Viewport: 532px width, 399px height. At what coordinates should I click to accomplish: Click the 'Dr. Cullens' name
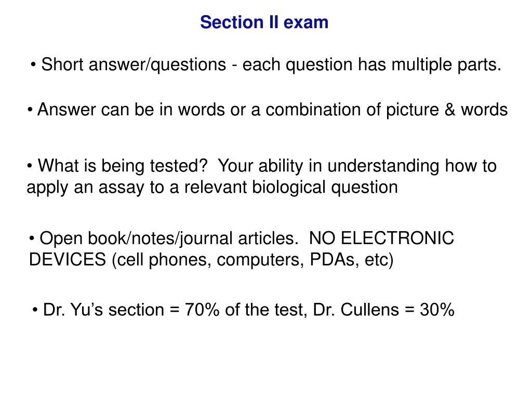355,310
